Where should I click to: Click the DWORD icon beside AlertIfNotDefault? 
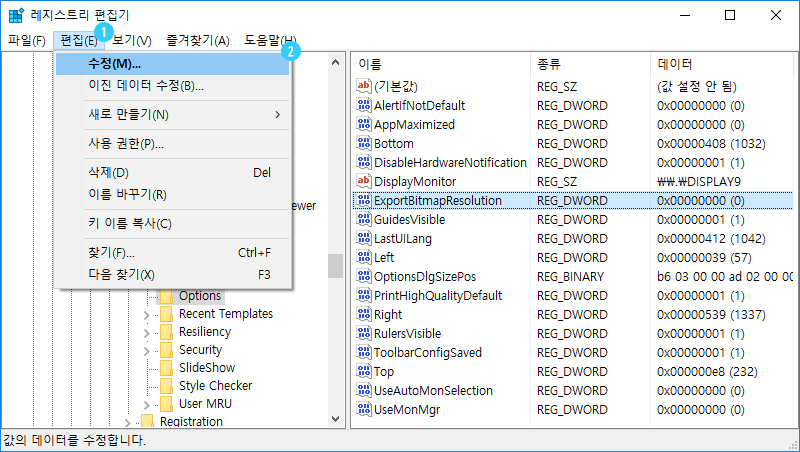[x=364, y=105]
